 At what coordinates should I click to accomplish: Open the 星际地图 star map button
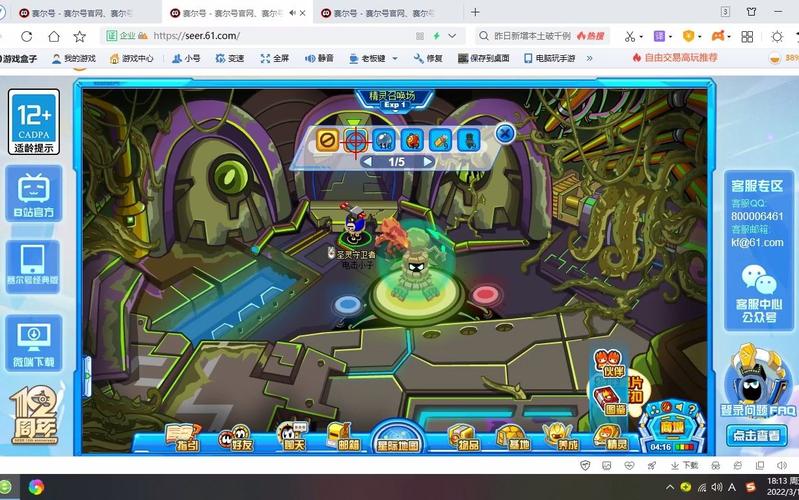398,438
